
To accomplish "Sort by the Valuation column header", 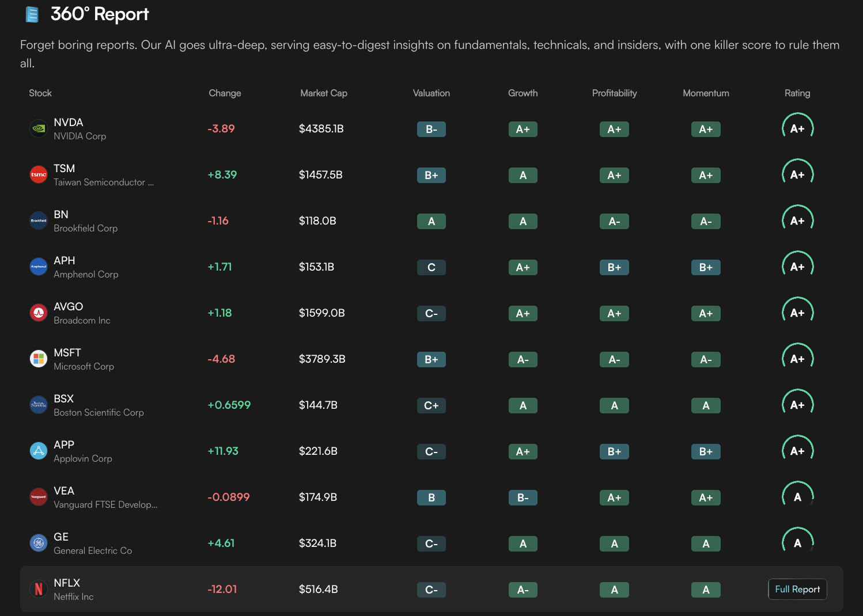I will click(x=431, y=93).
